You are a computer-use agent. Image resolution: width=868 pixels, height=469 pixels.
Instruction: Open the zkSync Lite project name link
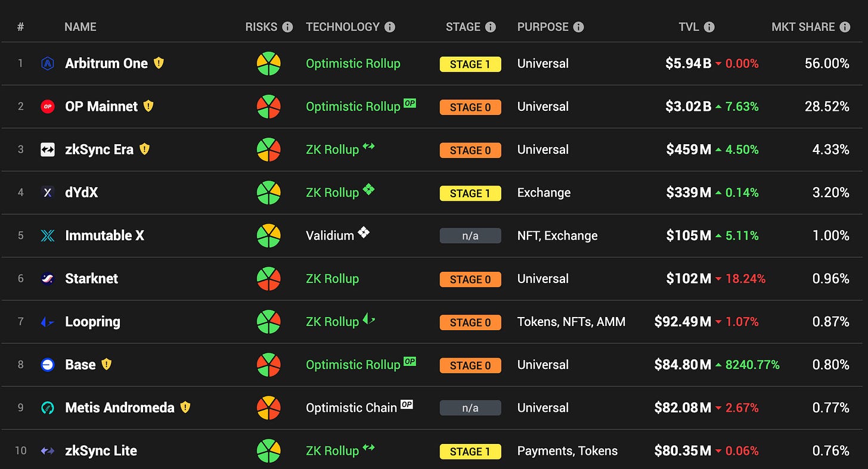pyautogui.click(x=101, y=451)
